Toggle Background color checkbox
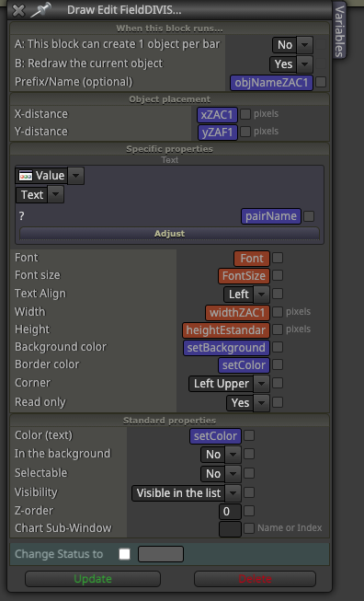Image resolution: width=364 pixels, height=601 pixels. pos(278,347)
